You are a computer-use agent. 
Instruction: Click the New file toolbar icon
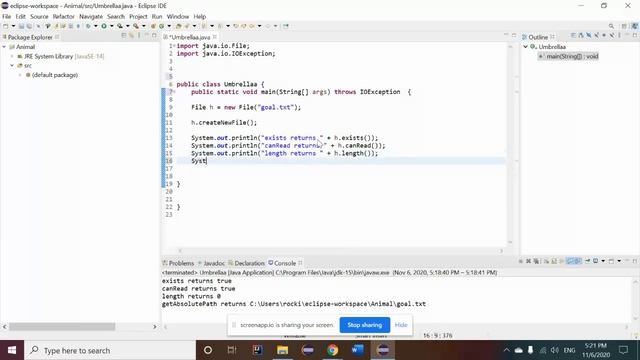[6, 26]
